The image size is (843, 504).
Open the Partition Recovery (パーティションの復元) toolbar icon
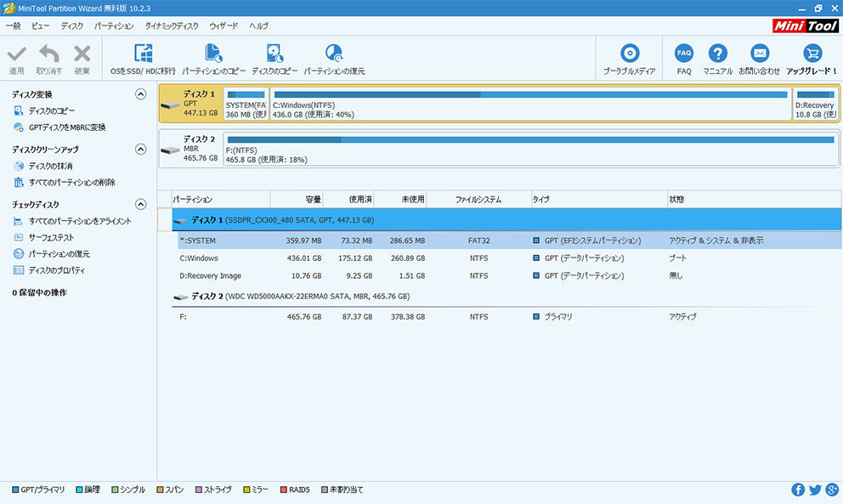click(x=334, y=54)
